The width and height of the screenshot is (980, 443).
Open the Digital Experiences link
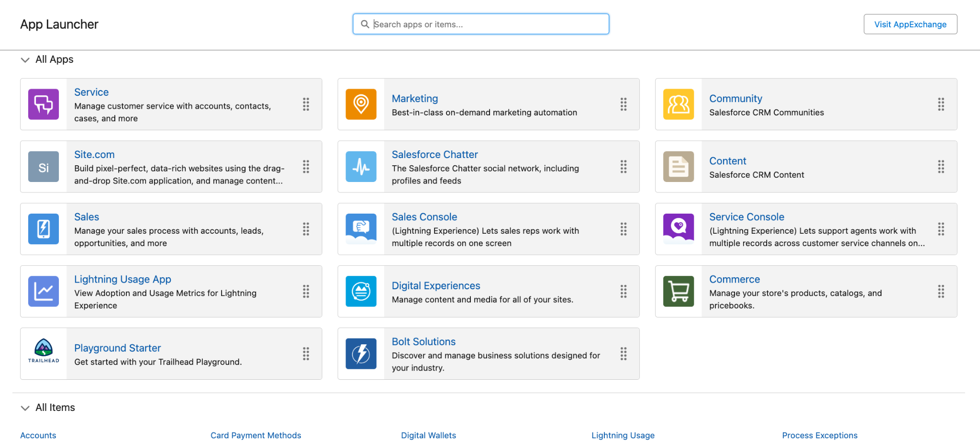point(436,285)
